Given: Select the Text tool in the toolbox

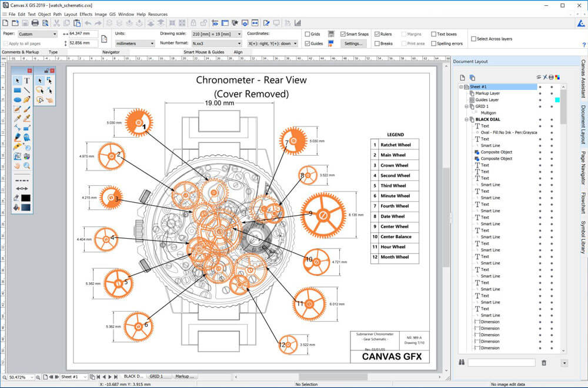Looking at the screenshot, I should pos(26,81).
